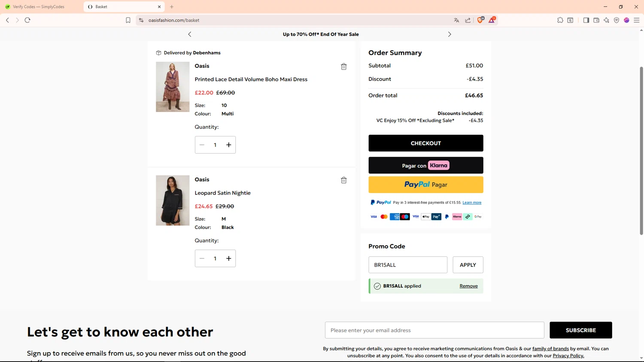Image resolution: width=644 pixels, height=362 pixels.
Task: Bookmark this page
Action: (x=128, y=20)
